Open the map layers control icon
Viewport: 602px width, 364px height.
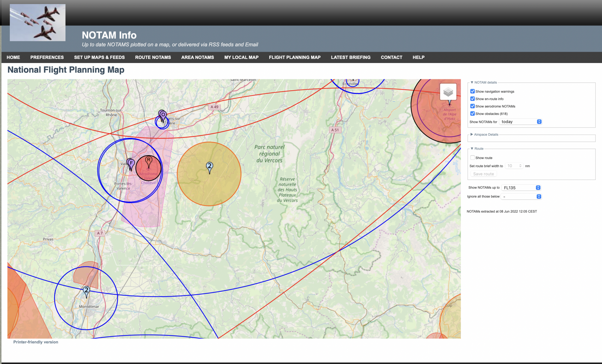point(448,92)
